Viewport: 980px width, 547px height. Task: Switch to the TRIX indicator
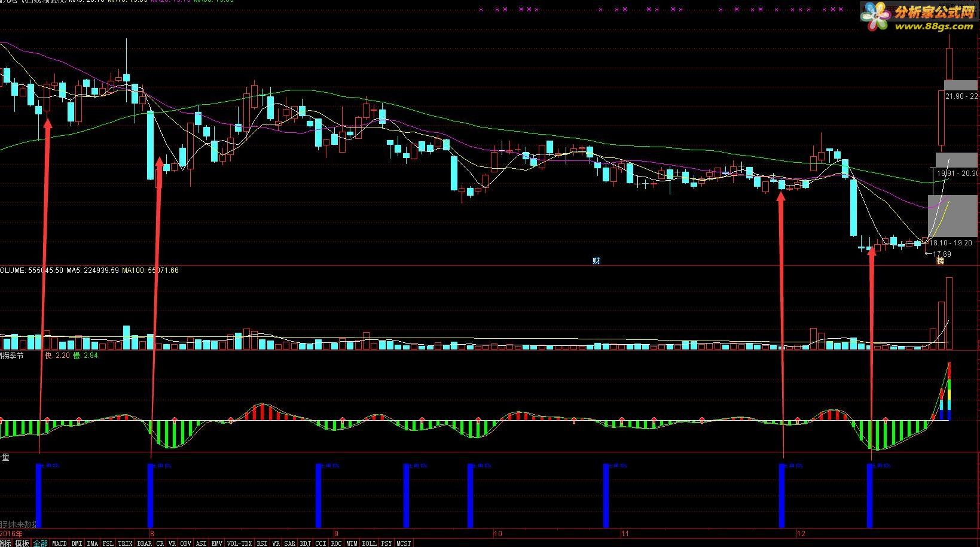point(125,543)
